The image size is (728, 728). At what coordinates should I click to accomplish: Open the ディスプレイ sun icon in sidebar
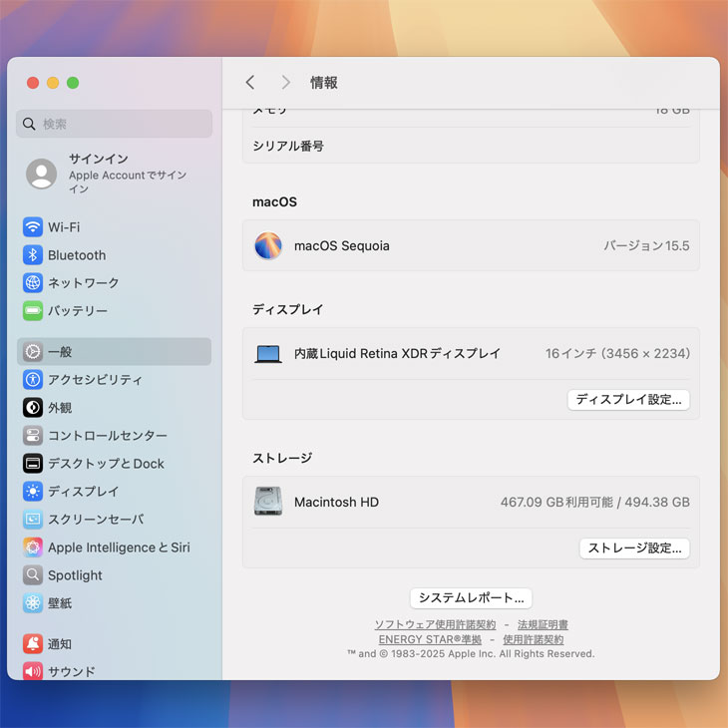click(x=33, y=492)
